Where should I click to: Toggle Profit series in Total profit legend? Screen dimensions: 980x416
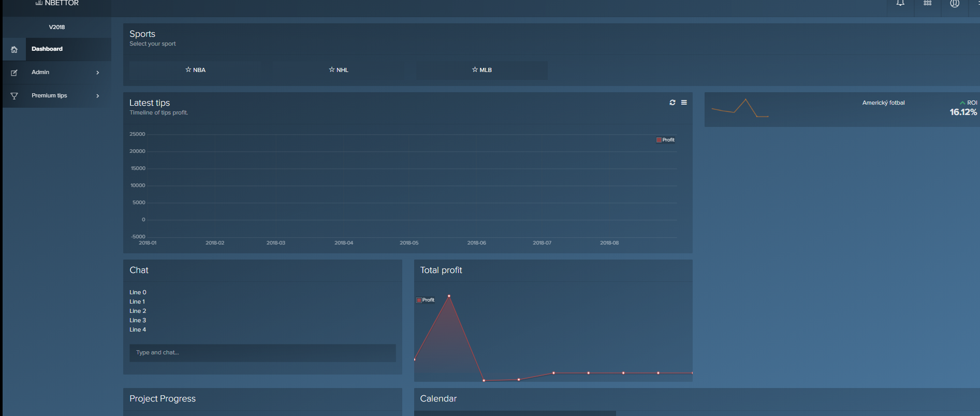pos(425,300)
